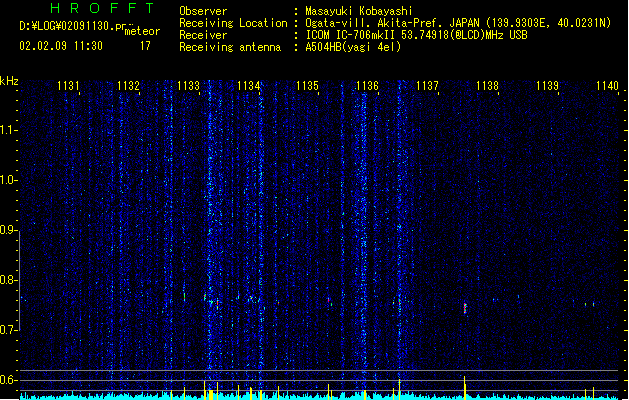The height and width of the screenshot is (400, 629).
Task: Click time axis label 1135
Action: point(308,86)
